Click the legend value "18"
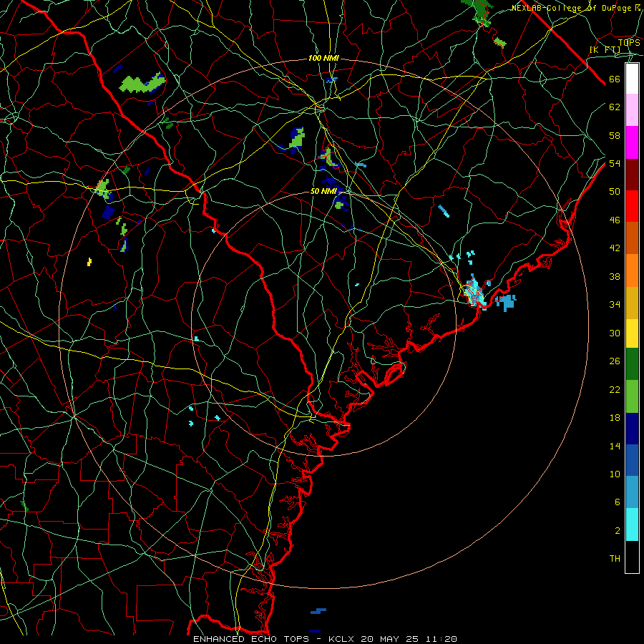644x644 pixels. [x=615, y=418]
